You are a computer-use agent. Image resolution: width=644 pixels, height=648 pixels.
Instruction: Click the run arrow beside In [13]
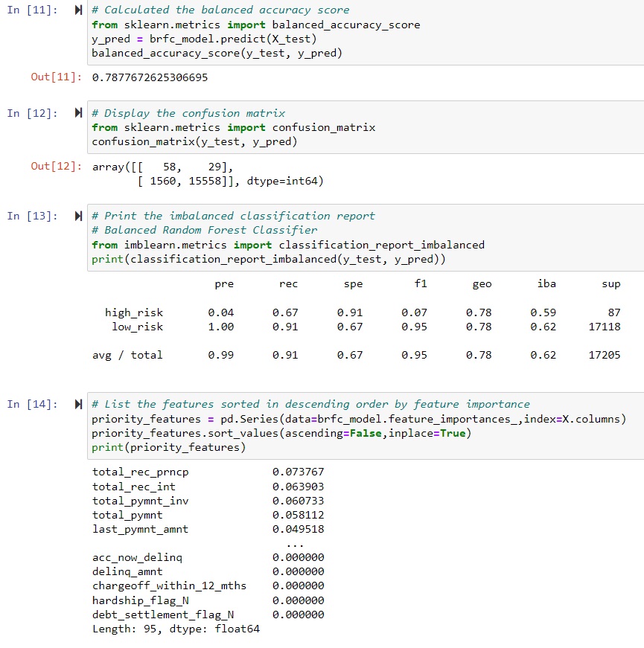pyautogui.click(x=77, y=216)
